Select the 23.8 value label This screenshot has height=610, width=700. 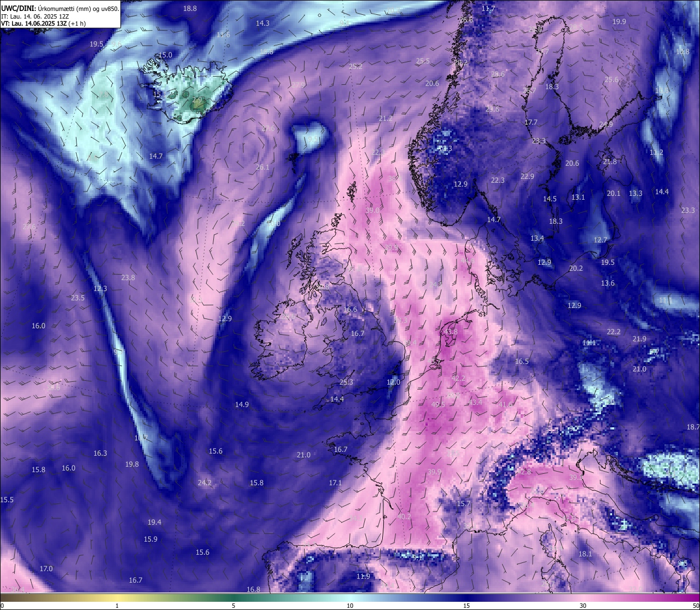click(128, 278)
